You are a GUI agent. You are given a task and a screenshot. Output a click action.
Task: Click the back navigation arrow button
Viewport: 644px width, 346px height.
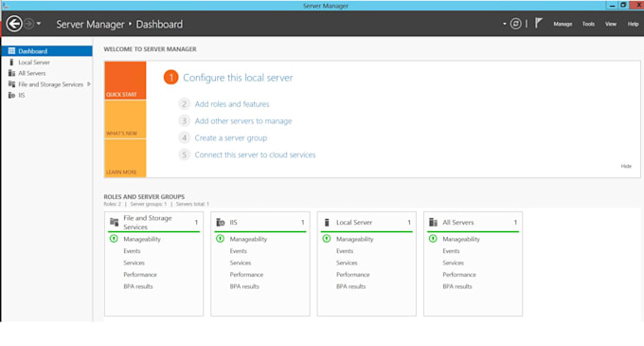point(14,24)
